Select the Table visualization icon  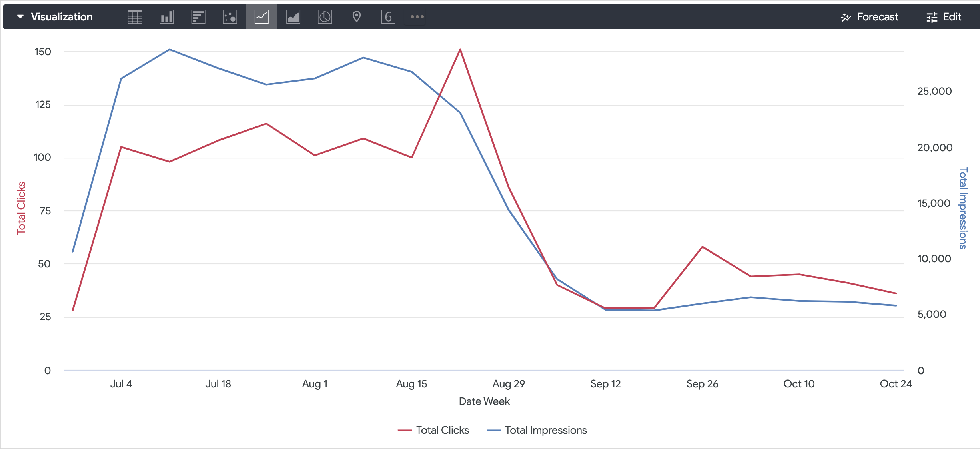(x=135, y=17)
